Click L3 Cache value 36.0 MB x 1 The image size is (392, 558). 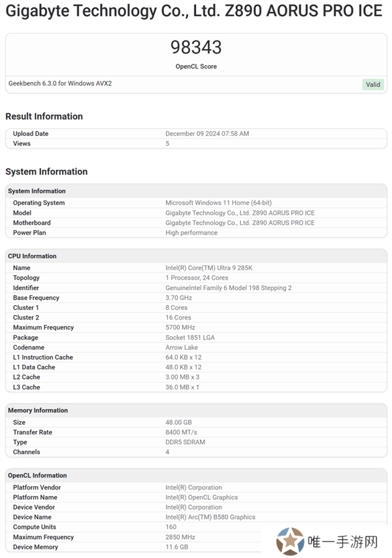[x=182, y=387]
